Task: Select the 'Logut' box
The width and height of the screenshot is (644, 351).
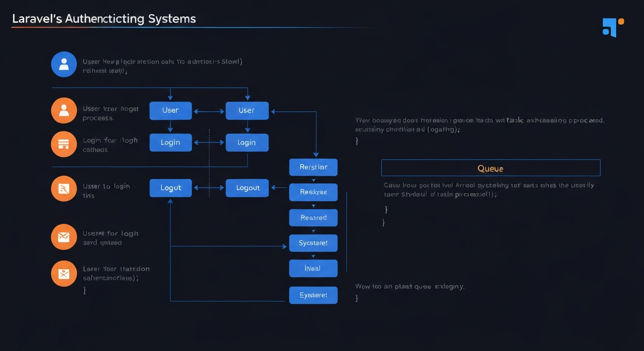Action: click(x=171, y=188)
